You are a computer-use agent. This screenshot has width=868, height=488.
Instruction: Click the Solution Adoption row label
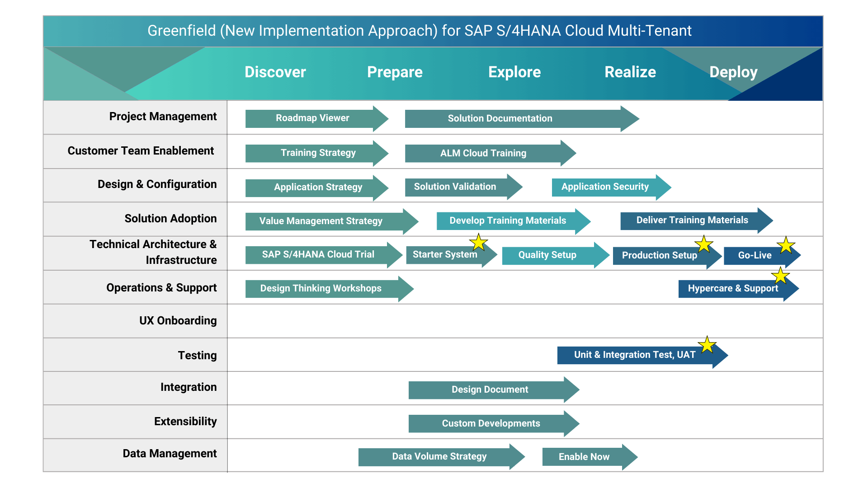click(170, 219)
